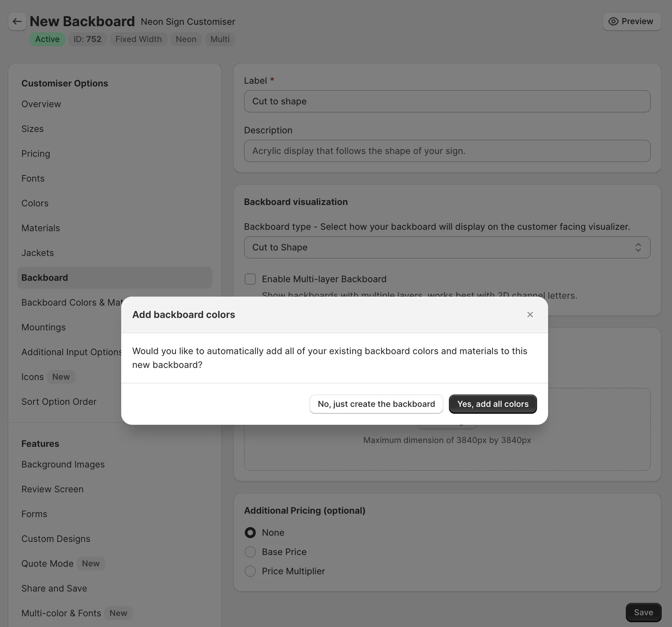Viewport: 672px width, 627px height.
Task: Go to Fonts settings
Action: pos(33,178)
